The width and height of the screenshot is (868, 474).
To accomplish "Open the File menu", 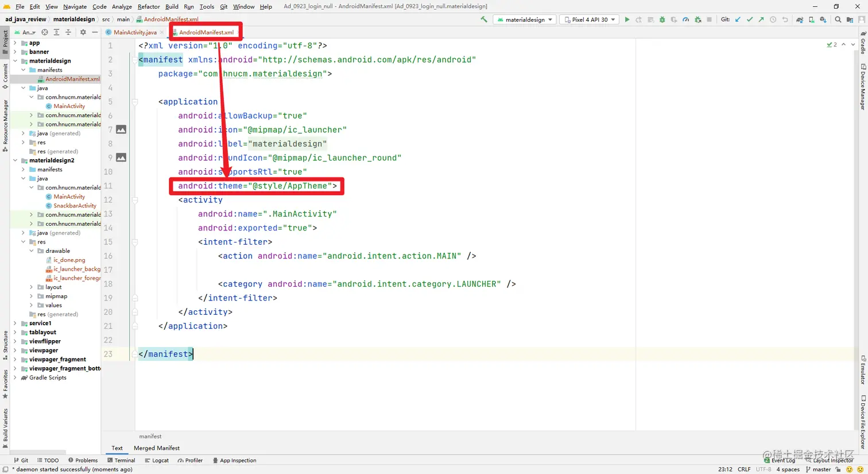I will click(x=20, y=6).
